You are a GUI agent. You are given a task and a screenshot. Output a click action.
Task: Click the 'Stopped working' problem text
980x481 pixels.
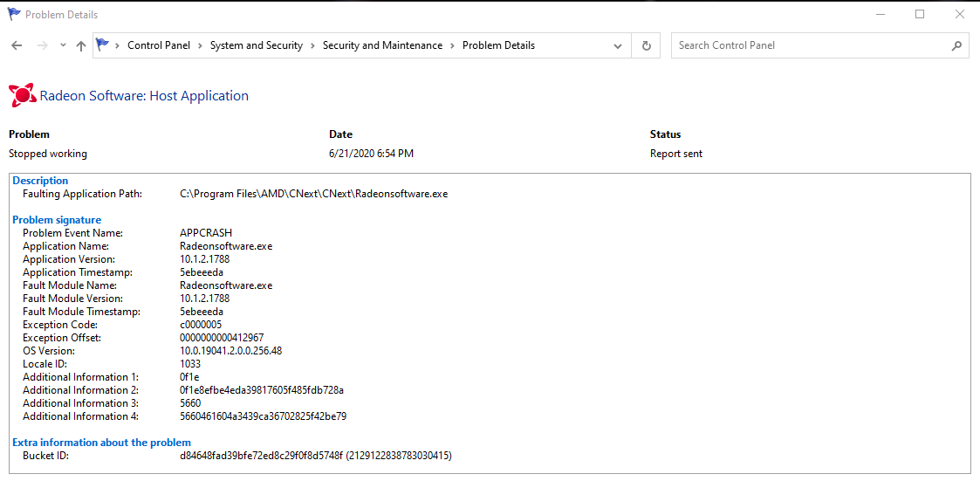pos(48,154)
